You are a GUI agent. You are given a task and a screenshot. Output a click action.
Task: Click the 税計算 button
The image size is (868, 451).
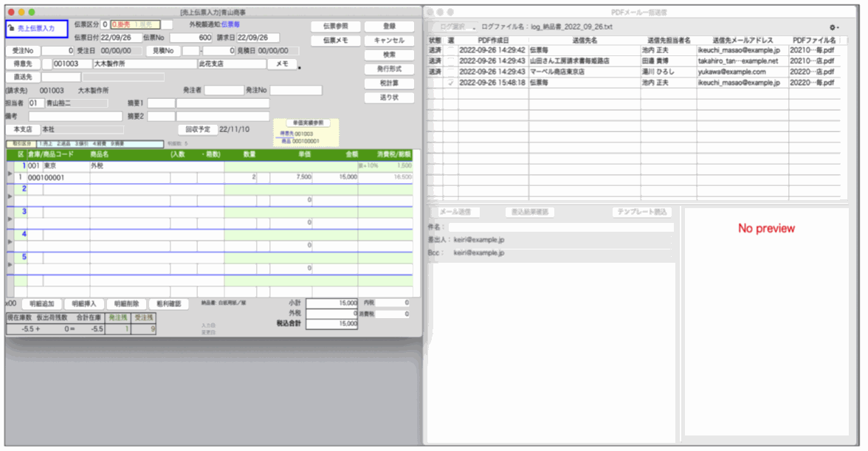coord(389,83)
